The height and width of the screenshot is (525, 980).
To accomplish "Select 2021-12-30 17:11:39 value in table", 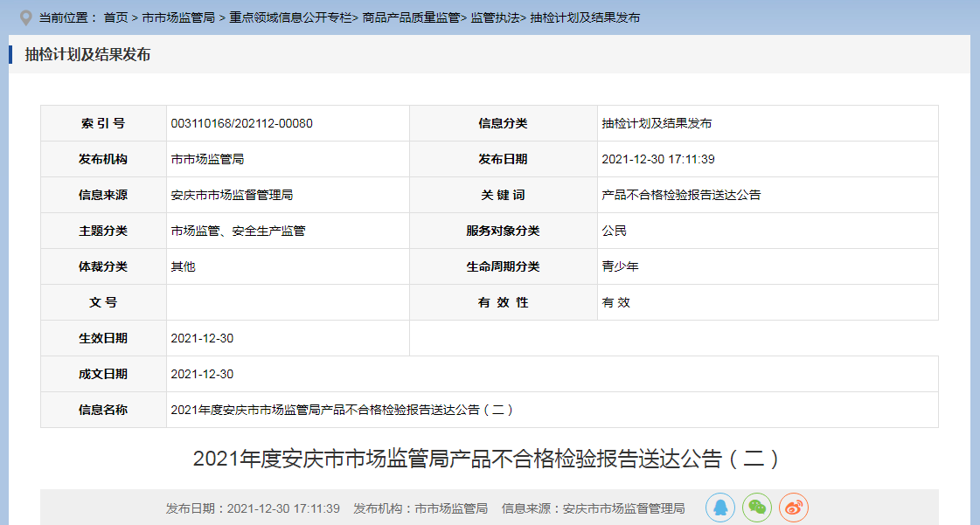I will [658, 159].
